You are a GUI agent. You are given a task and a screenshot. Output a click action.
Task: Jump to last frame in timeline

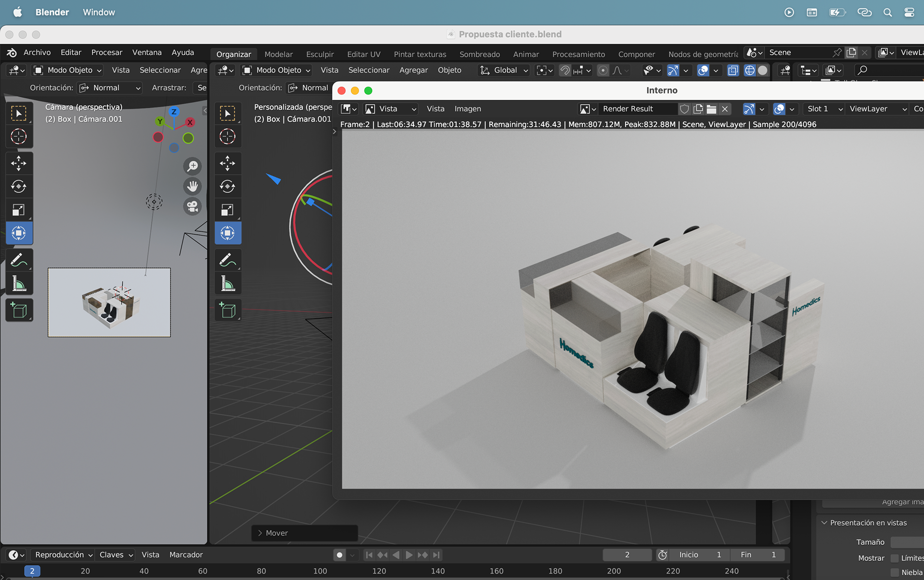436,555
